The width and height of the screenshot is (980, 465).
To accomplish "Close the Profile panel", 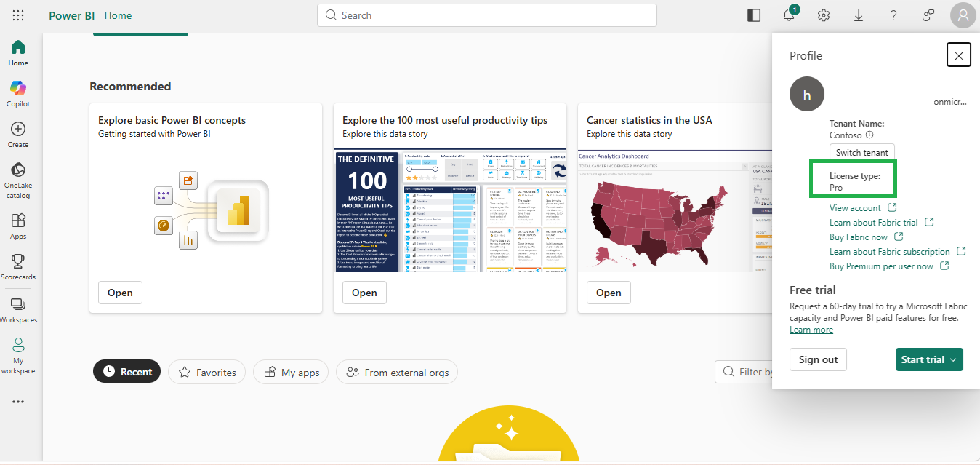I will coord(959,55).
